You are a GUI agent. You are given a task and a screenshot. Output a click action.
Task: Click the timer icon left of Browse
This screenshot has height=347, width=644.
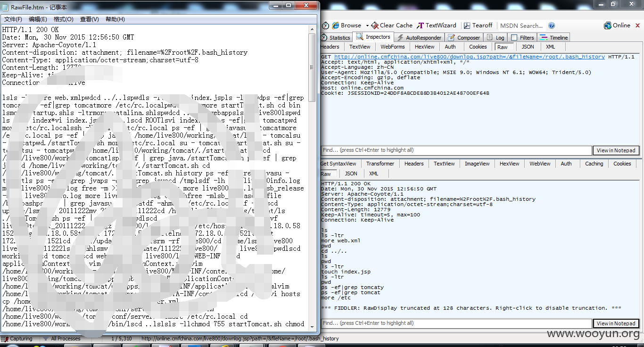click(325, 25)
